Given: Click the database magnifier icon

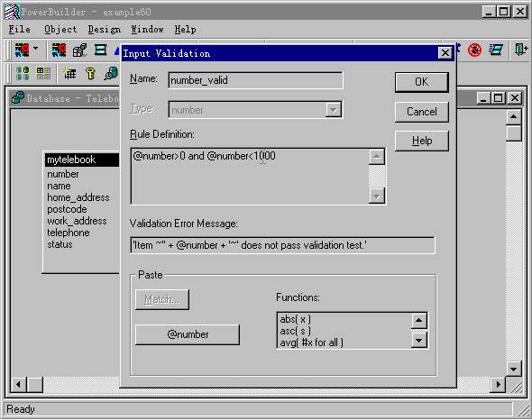Looking at the screenshot, I should [x=111, y=73].
